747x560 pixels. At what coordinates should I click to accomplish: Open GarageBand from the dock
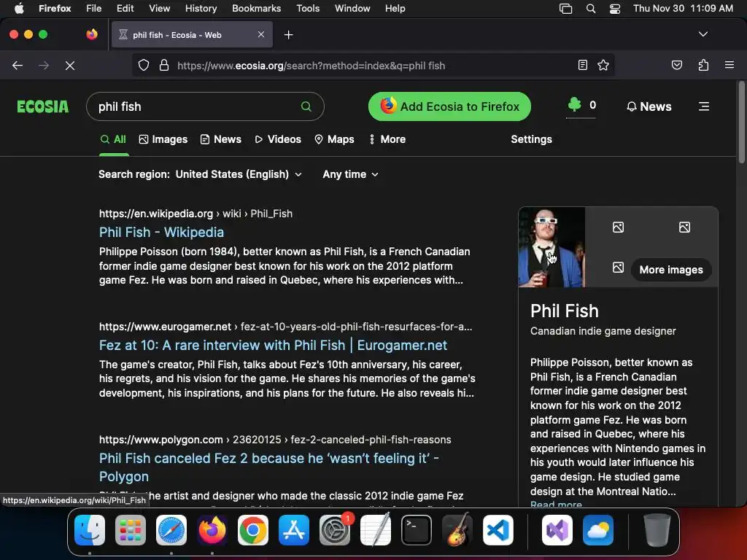(x=457, y=530)
